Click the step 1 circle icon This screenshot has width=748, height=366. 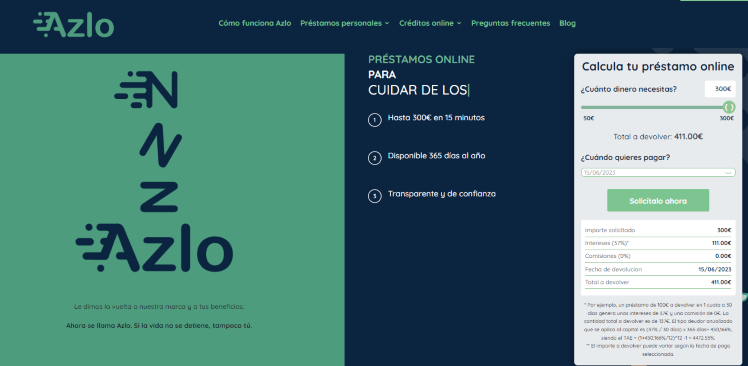pos(374,120)
